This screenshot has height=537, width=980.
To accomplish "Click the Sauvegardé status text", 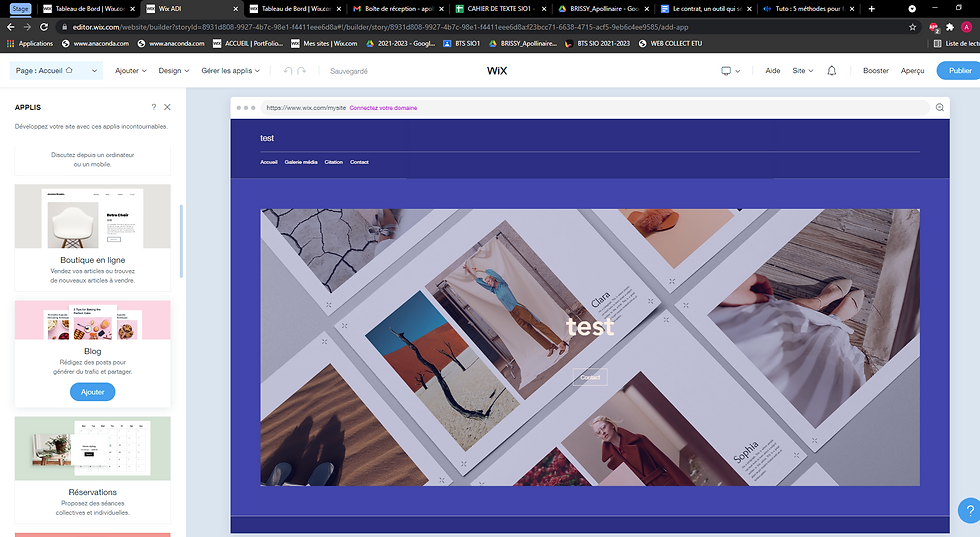I will tap(349, 71).
